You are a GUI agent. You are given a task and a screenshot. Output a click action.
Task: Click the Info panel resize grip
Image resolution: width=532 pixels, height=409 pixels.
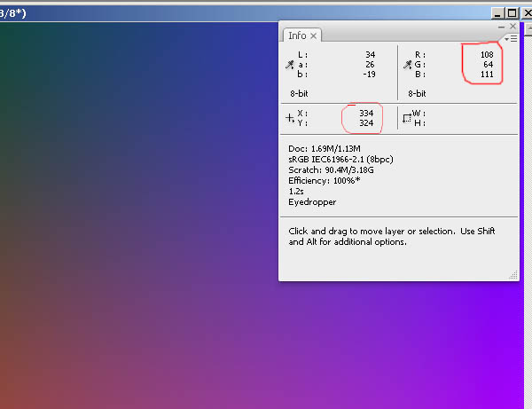click(513, 275)
